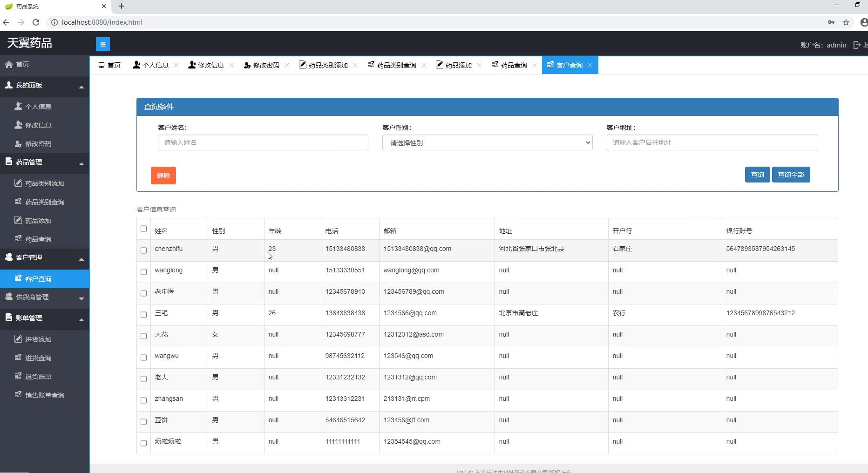The image size is (868, 473).
Task: Click the home icon in sidebar
Action: [x=9, y=65]
